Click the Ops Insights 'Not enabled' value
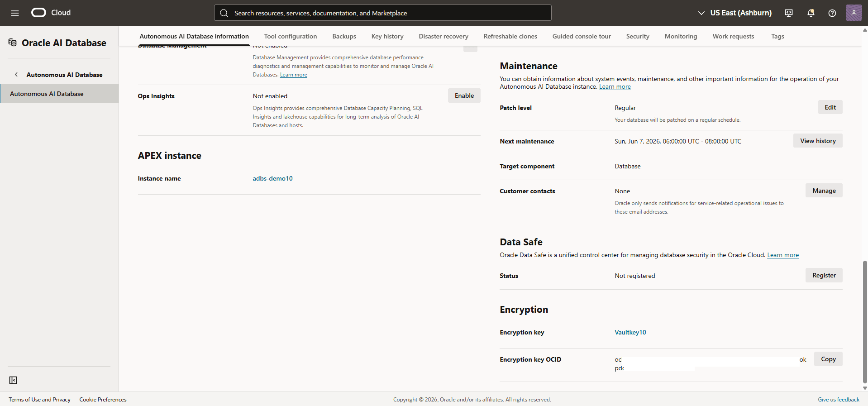 [x=270, y=96]
